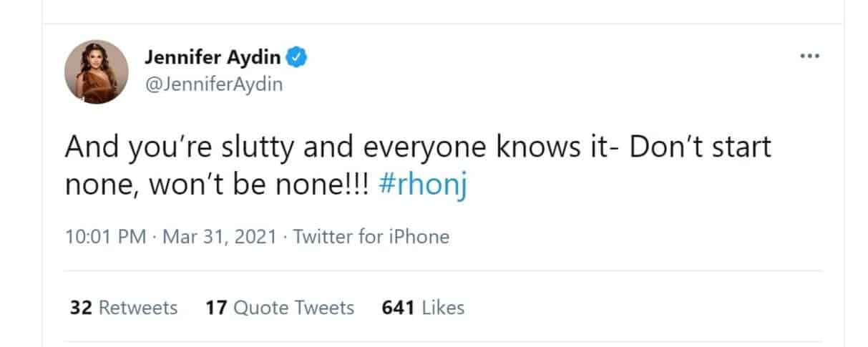The image size is (868, 347).
Task: Click the Jennifer Aydin display name
Action: pyautogui.click(x=213, y=57)
